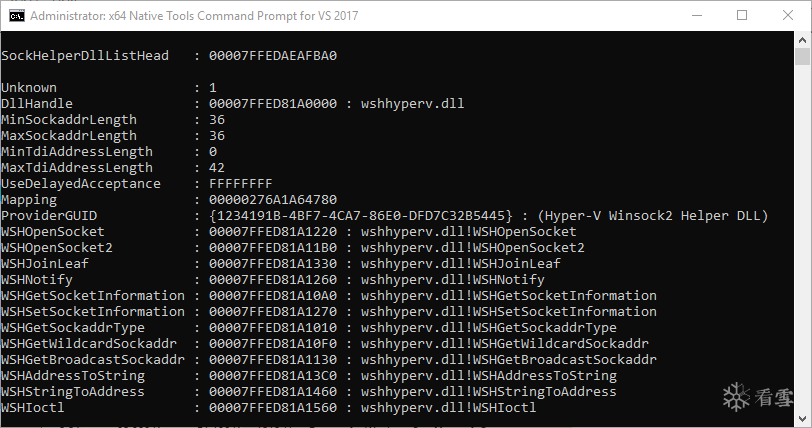Click the UseDelayedAcceptance value FFFFFFFF

click(241, 184)
